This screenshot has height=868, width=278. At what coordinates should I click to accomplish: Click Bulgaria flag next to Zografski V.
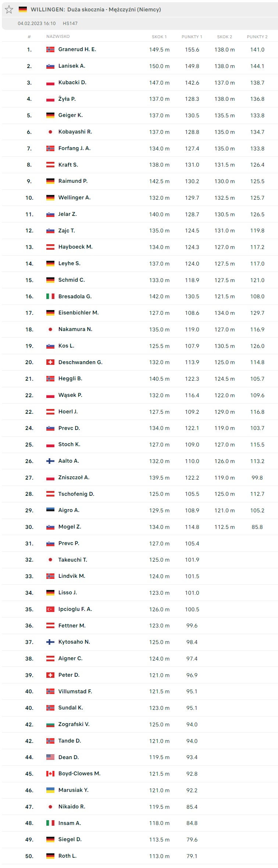pos(50,724)
